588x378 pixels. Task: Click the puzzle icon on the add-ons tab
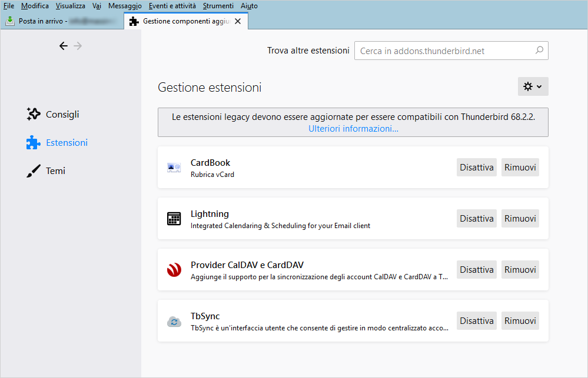[x=134, y=21]
